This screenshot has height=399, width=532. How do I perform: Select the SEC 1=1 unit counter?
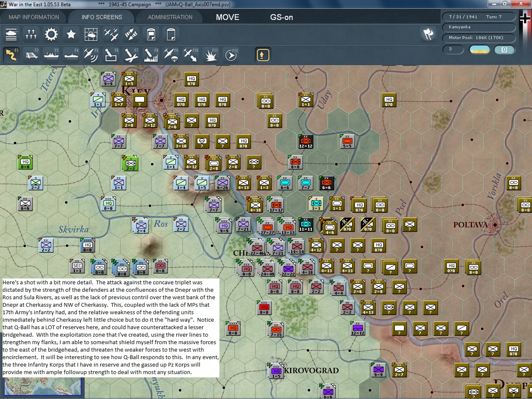pos(77,266)
